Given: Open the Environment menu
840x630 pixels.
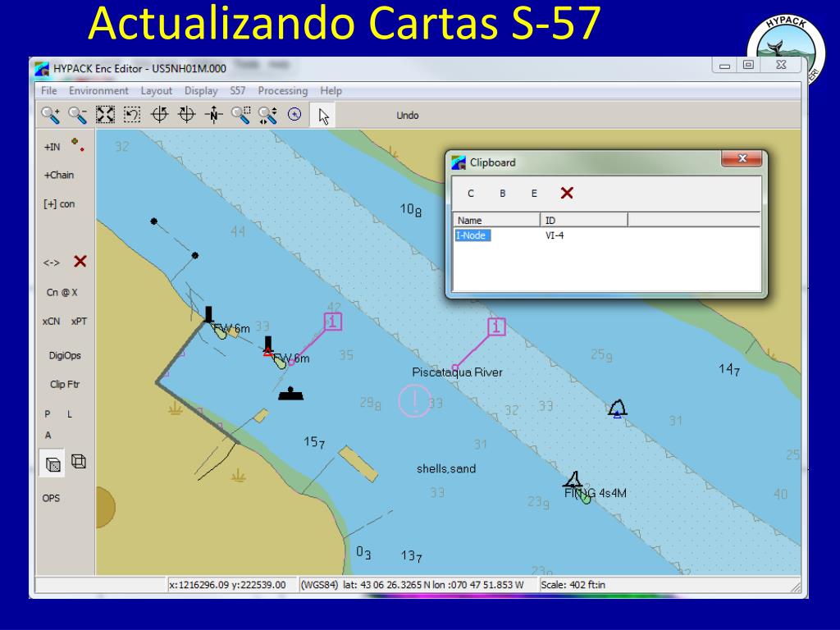Looking at the screenshot, I should click(x=98, y=91).
